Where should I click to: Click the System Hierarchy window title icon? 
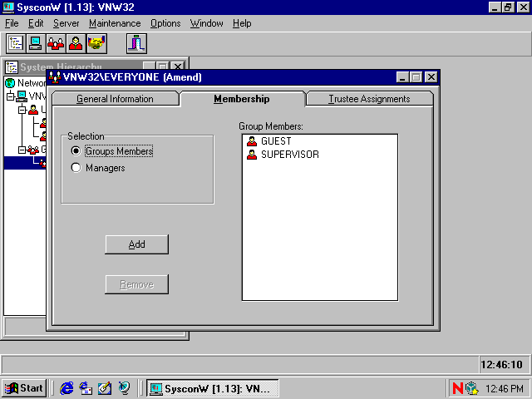(x=12, y=66)
